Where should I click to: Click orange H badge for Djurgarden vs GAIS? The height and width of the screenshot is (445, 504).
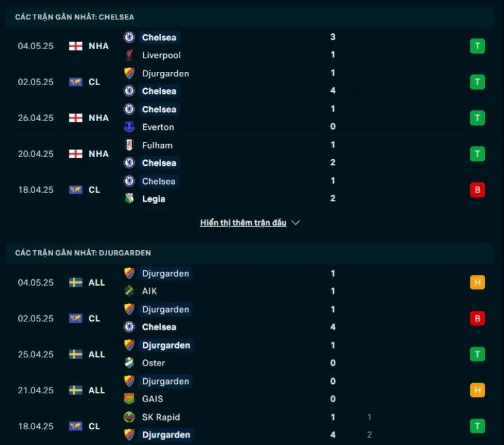click(477, 390)
